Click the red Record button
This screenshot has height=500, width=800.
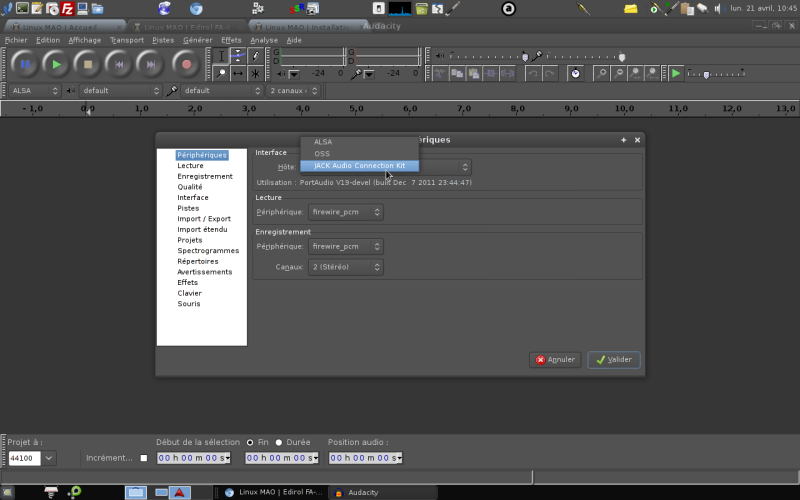click(x=186, y=64)
